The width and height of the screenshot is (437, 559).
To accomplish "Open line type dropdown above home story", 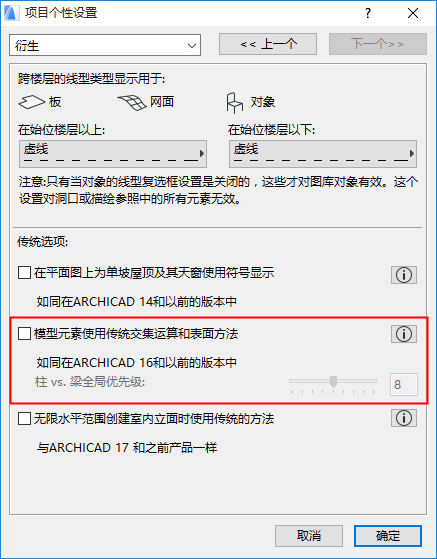I will [x=113, y=154].
